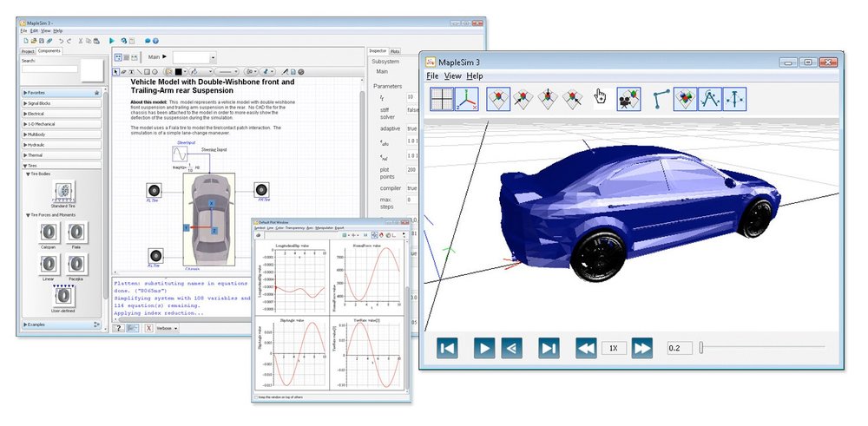Expand the Thermal palette
The height and width of the screenshot is (426, 868).
tap(61, 155)
